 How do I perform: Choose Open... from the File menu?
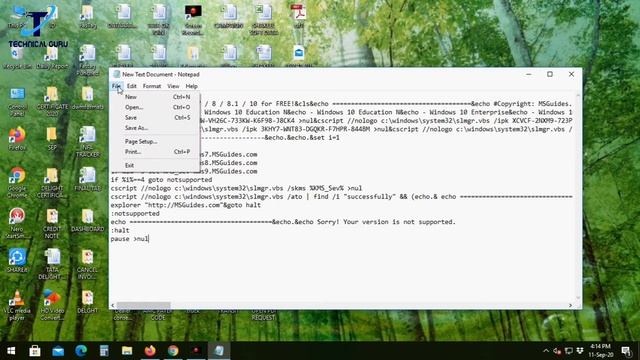158,107
